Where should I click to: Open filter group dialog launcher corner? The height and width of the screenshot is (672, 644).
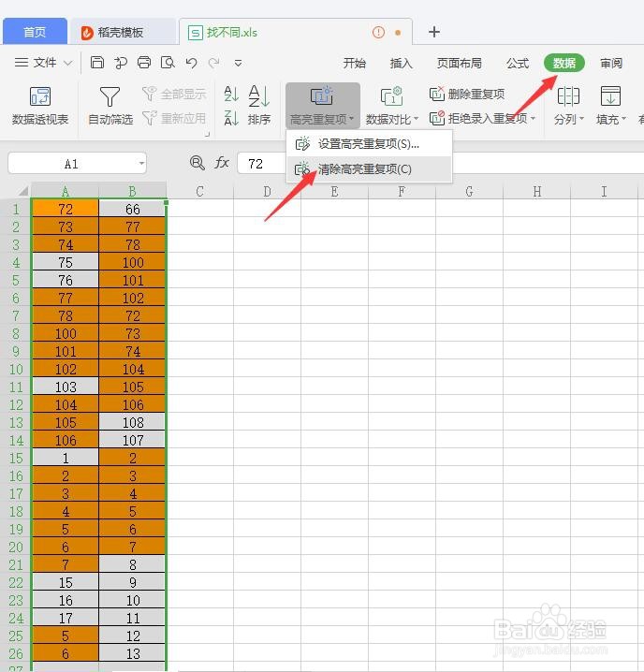pos(207,134)
